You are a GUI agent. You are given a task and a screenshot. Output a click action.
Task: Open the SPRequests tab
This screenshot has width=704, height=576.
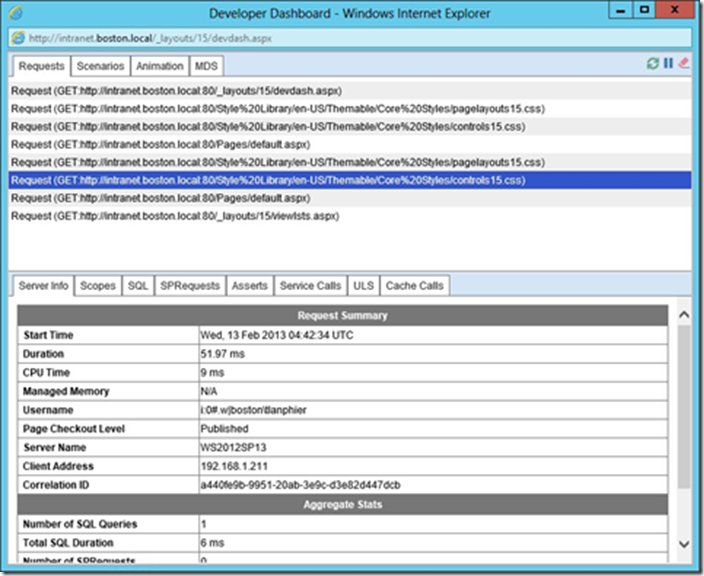[x=190, y=286]
